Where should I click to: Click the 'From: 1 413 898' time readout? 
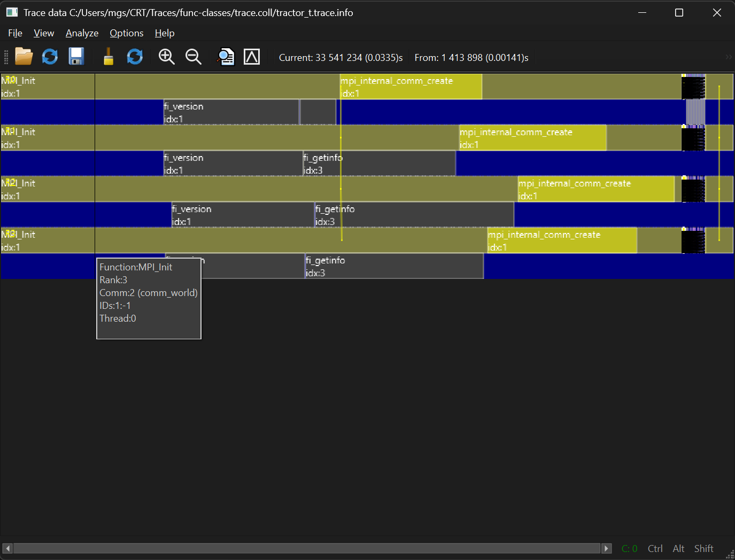[x=471, y=58]
